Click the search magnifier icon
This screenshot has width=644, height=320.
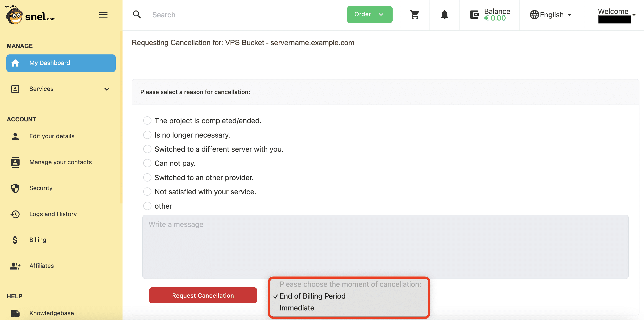tap(137, 15)
